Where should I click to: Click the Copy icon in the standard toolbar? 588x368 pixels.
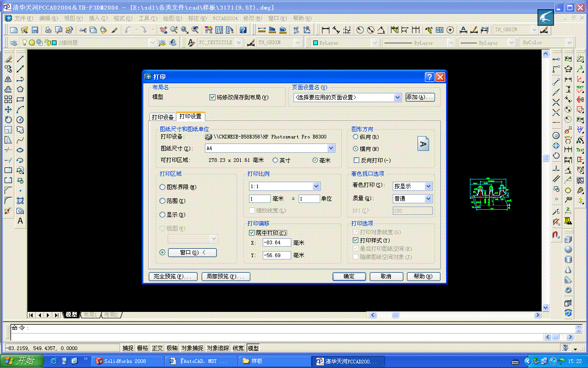(x=93, y=30)
